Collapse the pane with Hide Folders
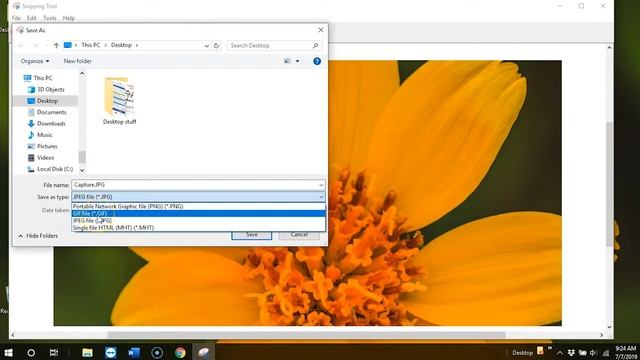This screenshot has width=640, height=360. 38,236
